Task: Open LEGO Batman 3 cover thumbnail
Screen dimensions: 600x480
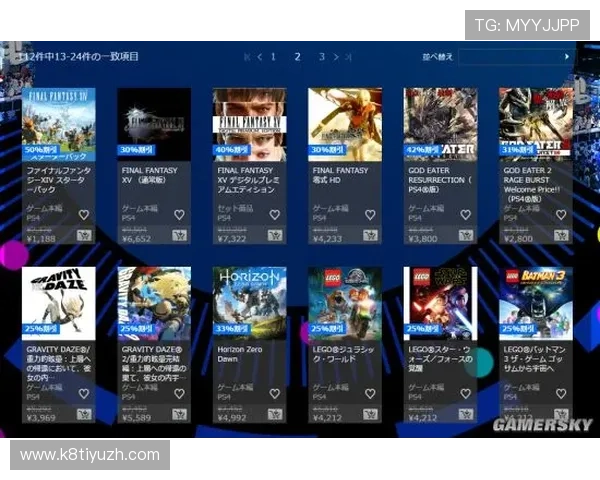Action: pos(536,304)
